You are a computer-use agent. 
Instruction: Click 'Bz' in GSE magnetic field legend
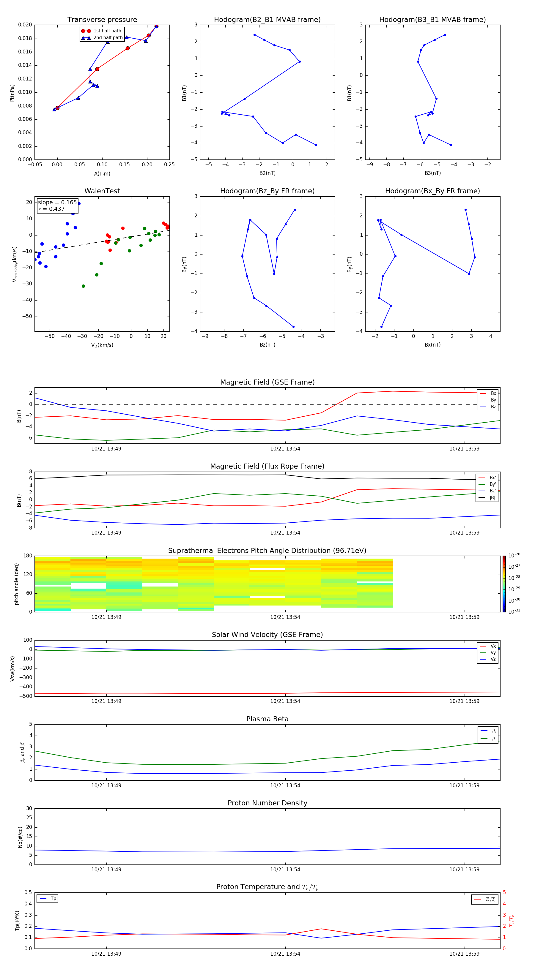pyautogui.click(x=488, y=407)
